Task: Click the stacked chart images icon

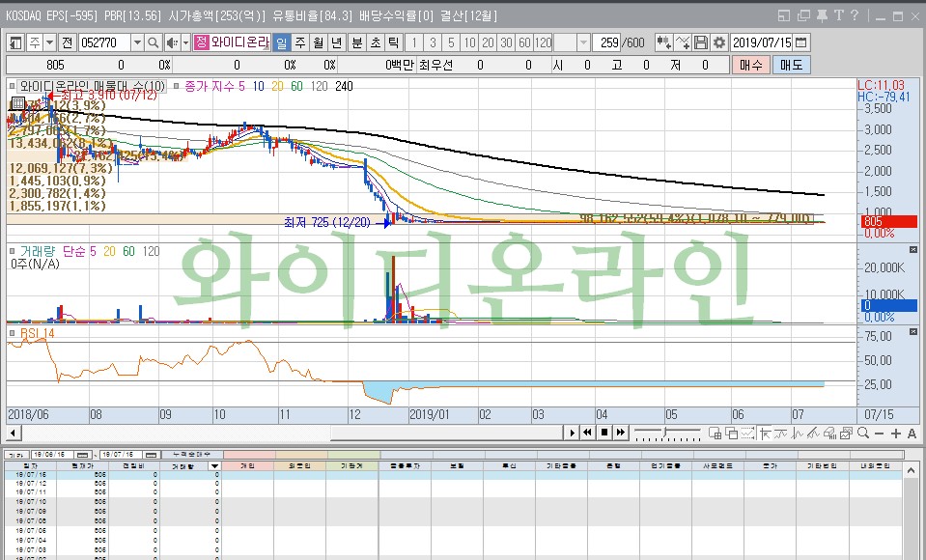Action: pyautogui.click(x=846, y=433)
